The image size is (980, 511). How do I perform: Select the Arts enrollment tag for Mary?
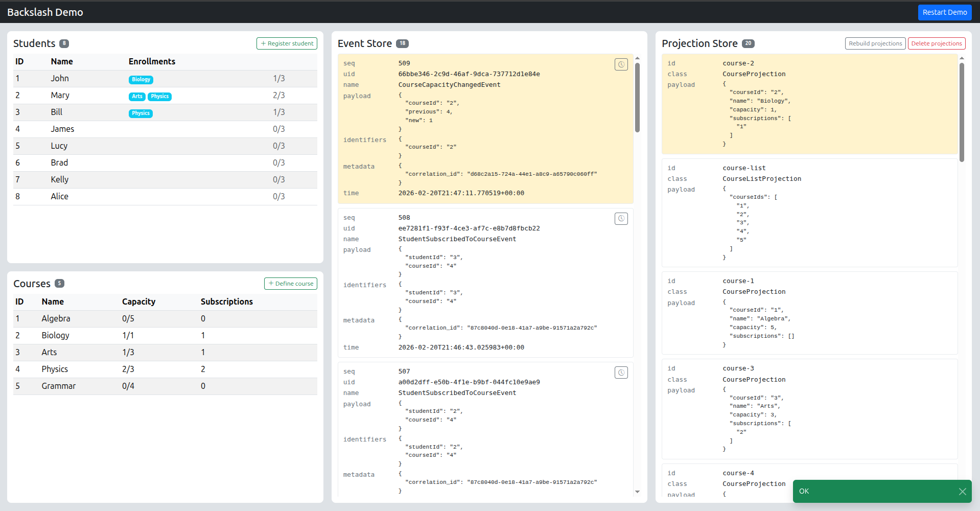(136, 97)
